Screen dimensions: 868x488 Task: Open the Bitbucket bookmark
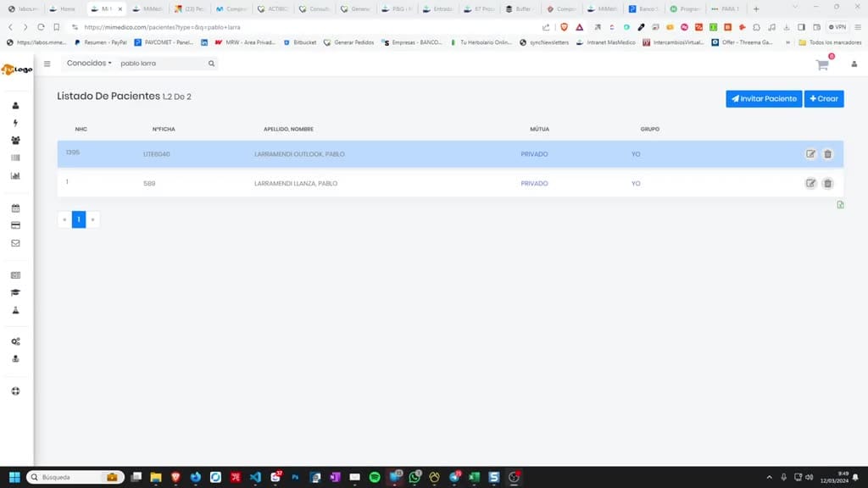click(x=299, y=42)
